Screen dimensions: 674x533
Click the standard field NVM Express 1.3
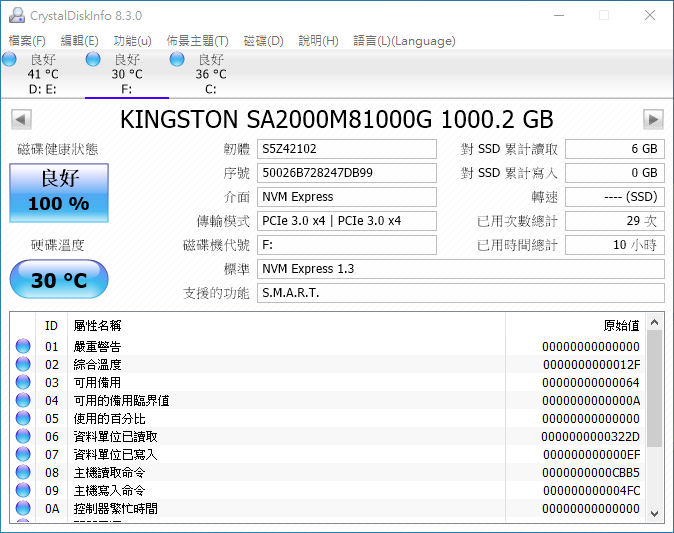point(461,269)
